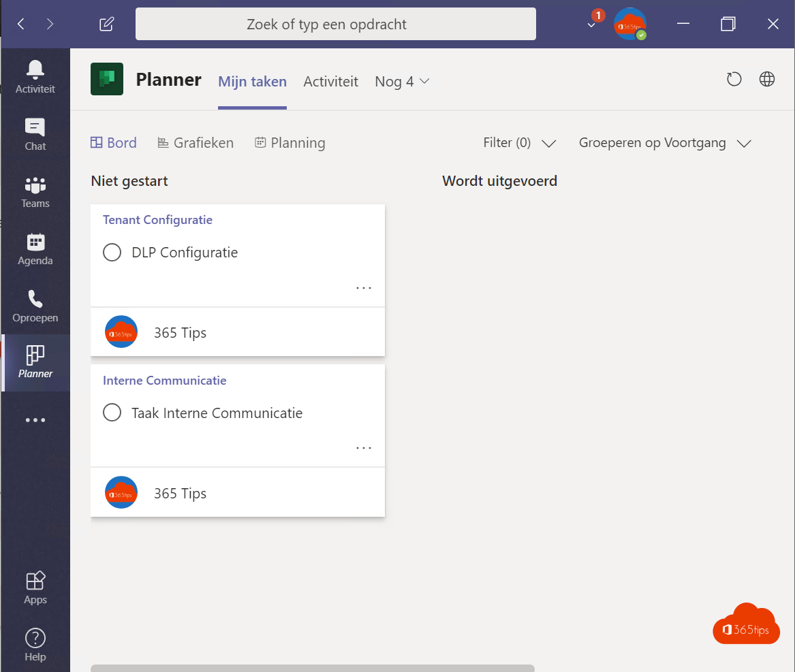Viewport: 795px width, 672px height.
Task: Mark DLP Configuratie task as complete
Action: tap(112, 252)
